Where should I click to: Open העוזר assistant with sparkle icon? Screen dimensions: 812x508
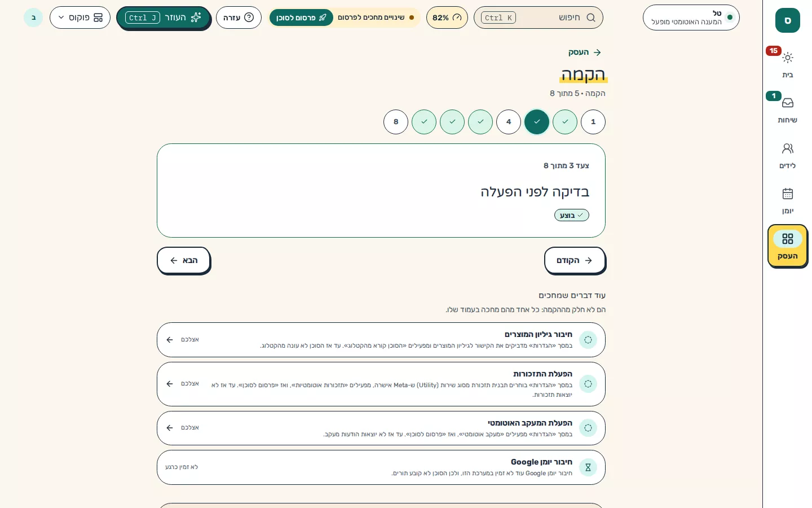pyautogui.click(x=164, y=17)
